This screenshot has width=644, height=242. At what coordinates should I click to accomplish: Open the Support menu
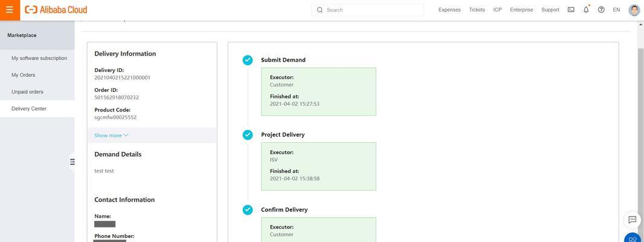550,10
